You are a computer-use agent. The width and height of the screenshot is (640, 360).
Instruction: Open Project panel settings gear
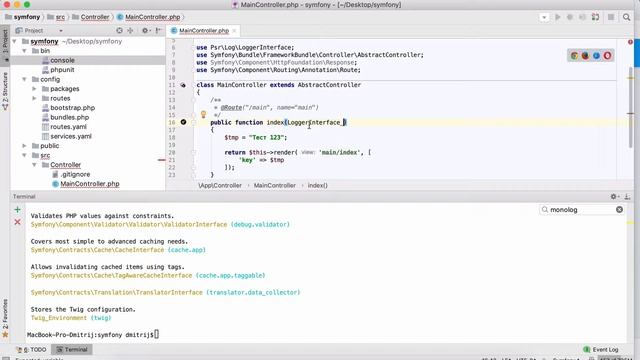pyautogui.click(x=145, y=31)
